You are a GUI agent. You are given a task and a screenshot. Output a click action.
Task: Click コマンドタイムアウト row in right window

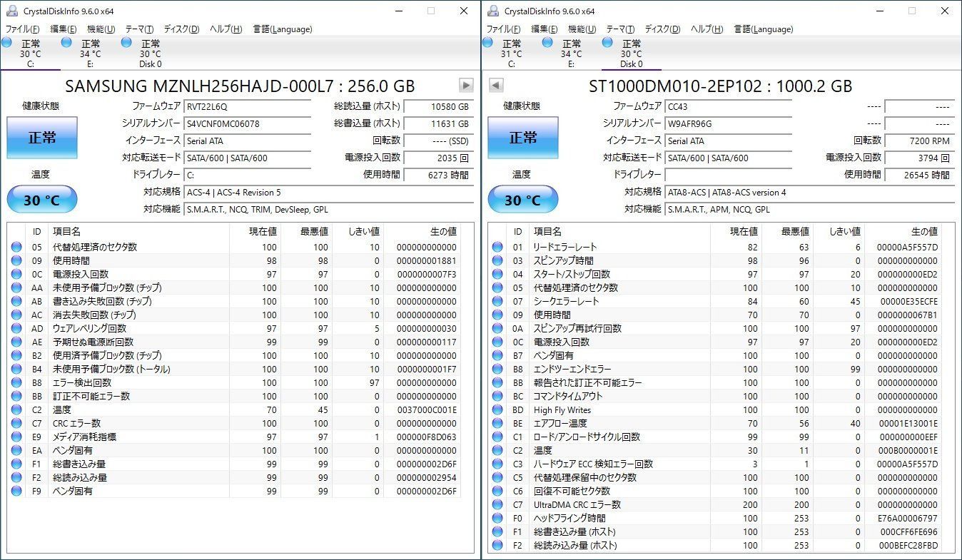[714, 396]
